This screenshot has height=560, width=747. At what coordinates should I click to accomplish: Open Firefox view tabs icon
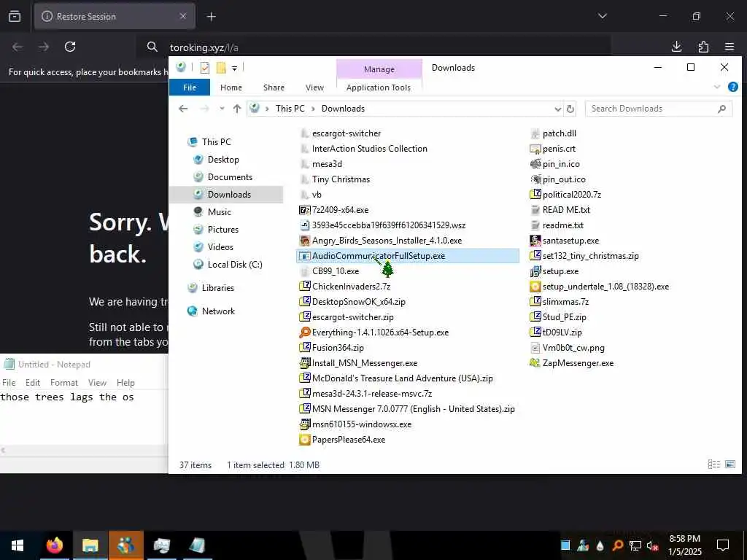(15, 16)
